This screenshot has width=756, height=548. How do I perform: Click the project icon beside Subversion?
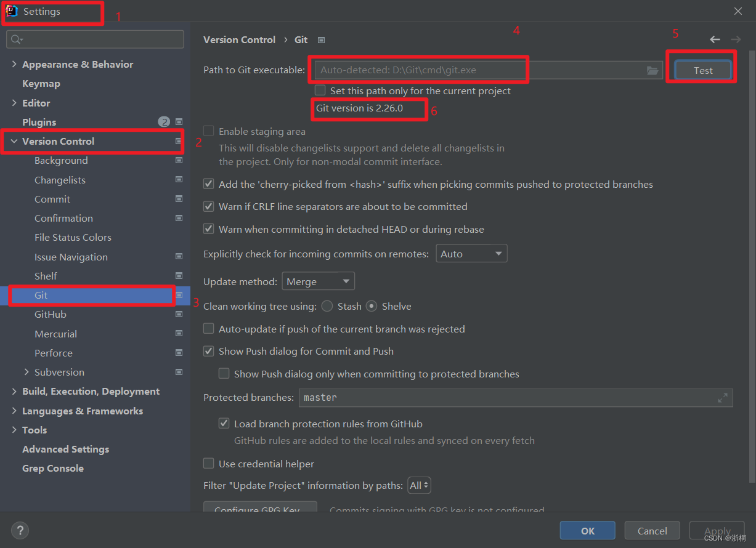tap(179, 372)
